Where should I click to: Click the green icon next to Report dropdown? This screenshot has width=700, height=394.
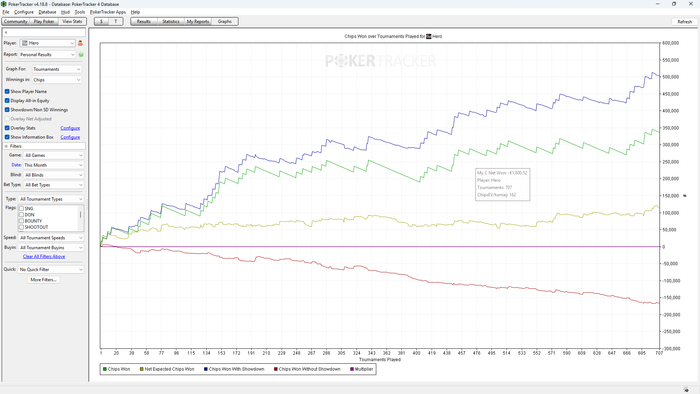pyautogui.click(x=81, y=54)
